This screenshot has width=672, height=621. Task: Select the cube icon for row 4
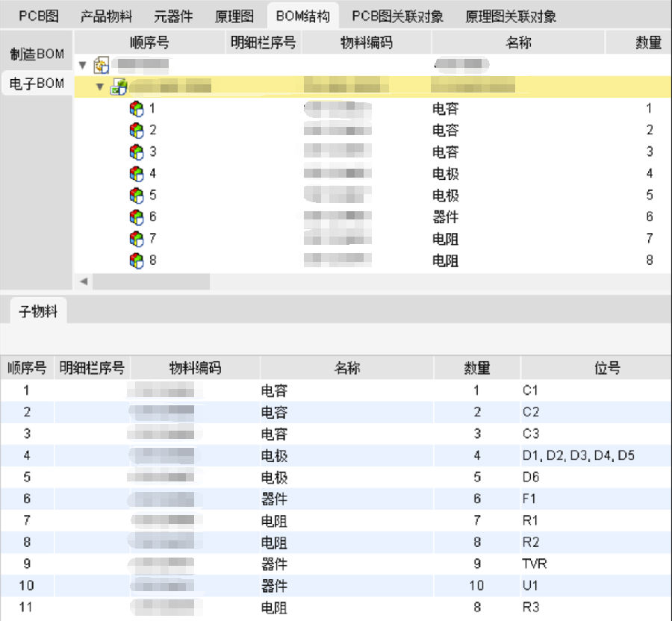[x=137, y=173]
